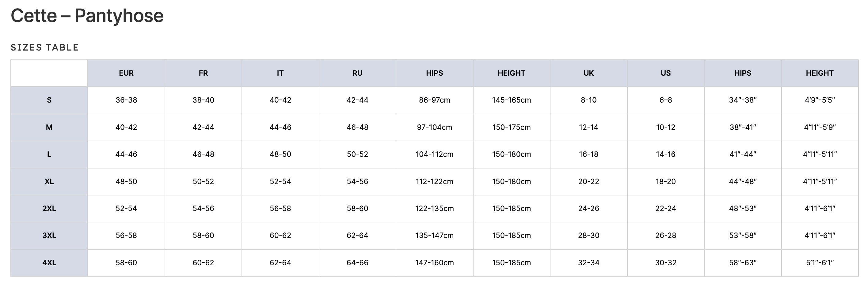This screenshot has width=868, height=291.
Task: Click the 86-97cm hips cell
Action: point(435,100)
